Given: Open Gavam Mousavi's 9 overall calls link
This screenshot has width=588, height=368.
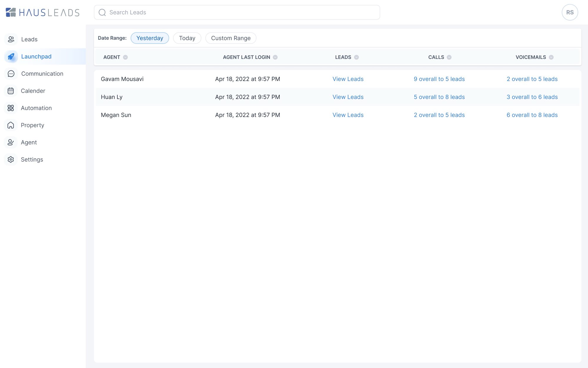Looking at the screenshot, I should tap(439, 79).
